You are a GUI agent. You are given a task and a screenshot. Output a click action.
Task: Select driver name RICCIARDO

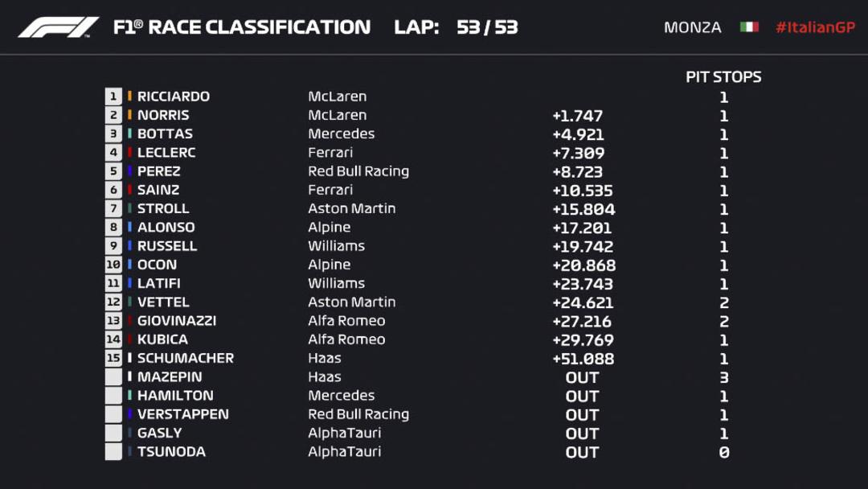pos(174,97)
